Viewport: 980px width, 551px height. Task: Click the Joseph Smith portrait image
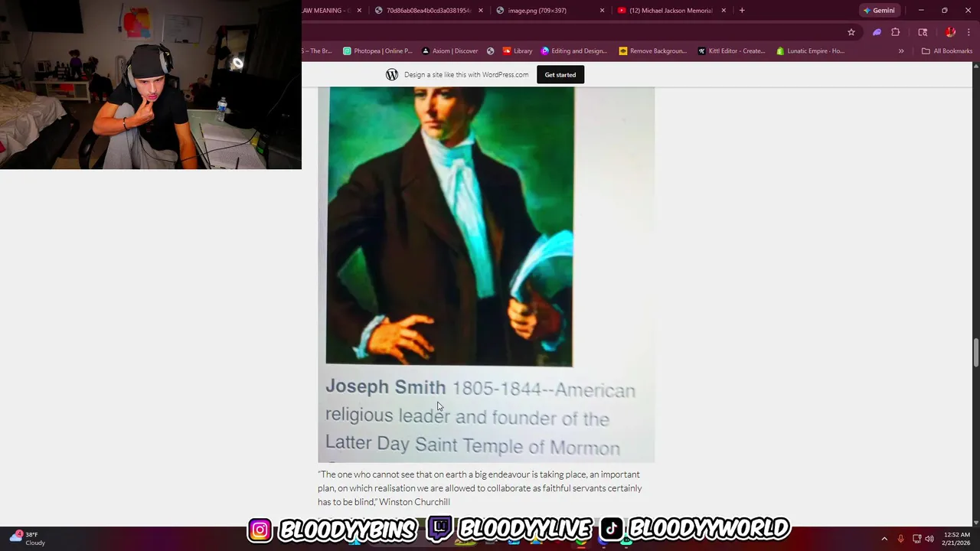click(x=449, y=227)
